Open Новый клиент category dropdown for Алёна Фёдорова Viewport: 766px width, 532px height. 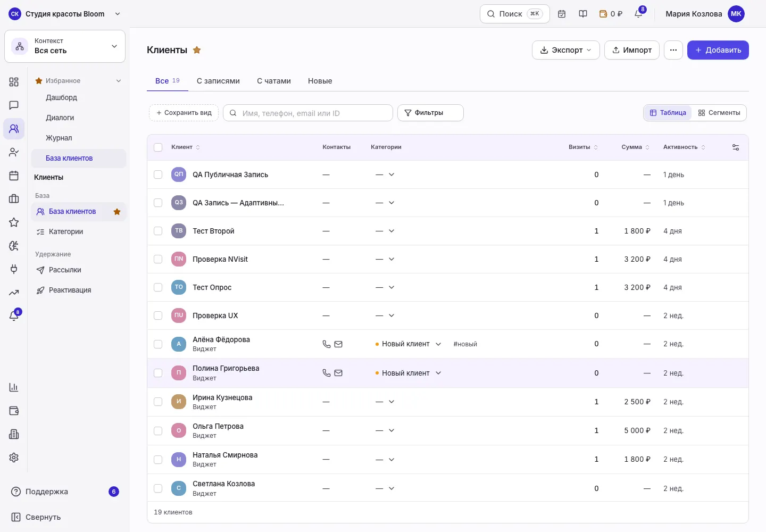tap(409, 344)
